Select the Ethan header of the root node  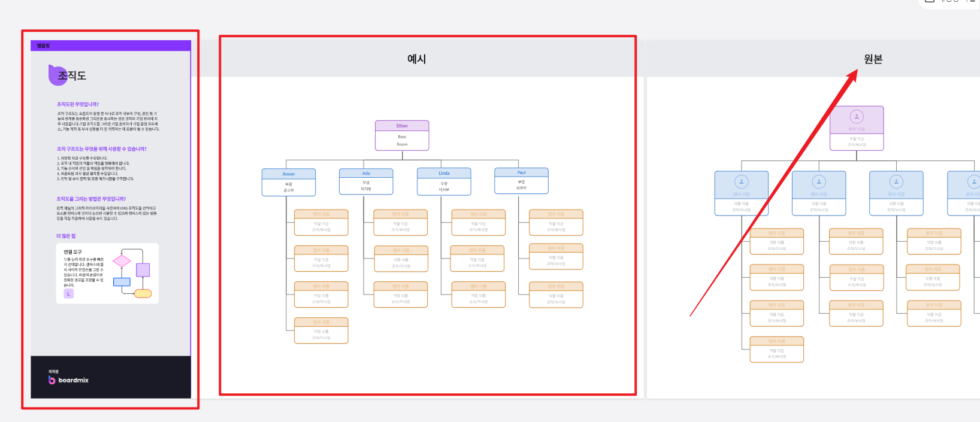coord(402,126)
